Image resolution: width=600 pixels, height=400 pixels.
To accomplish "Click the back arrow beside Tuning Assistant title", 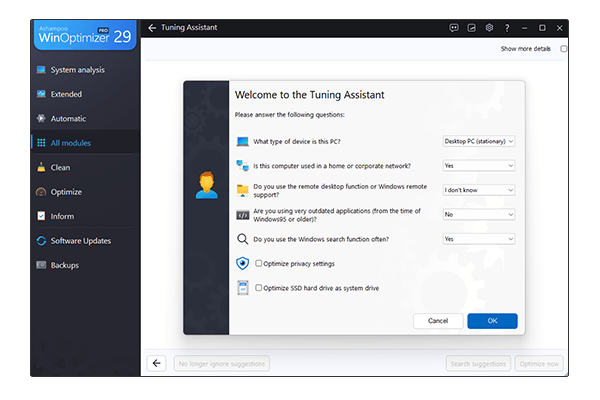I will [152, 28].
